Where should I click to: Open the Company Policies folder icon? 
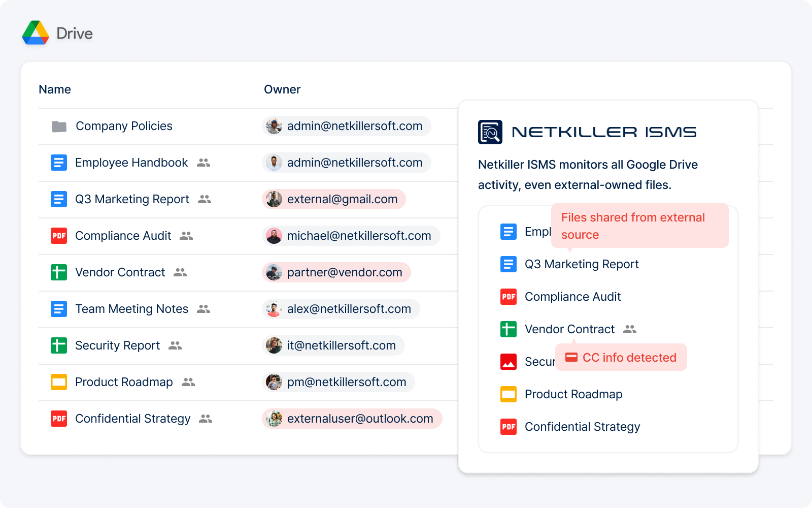pyautogui.click(x=59, y=126)
